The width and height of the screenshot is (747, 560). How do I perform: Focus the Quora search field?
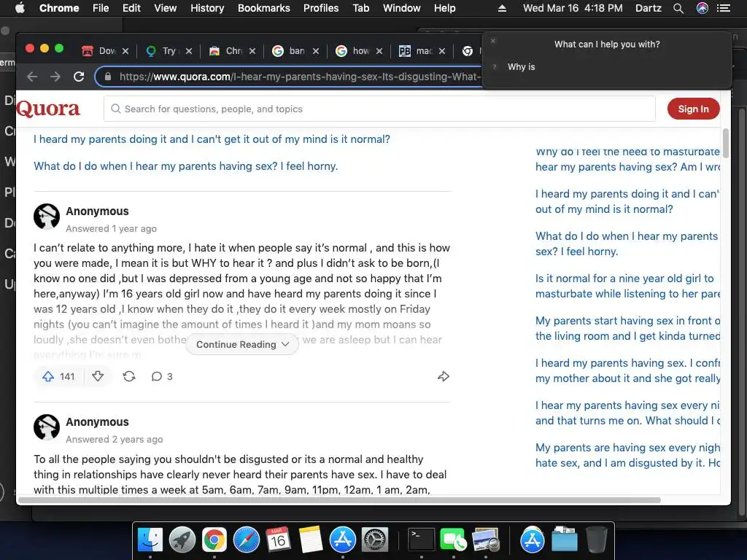(379, 109)
